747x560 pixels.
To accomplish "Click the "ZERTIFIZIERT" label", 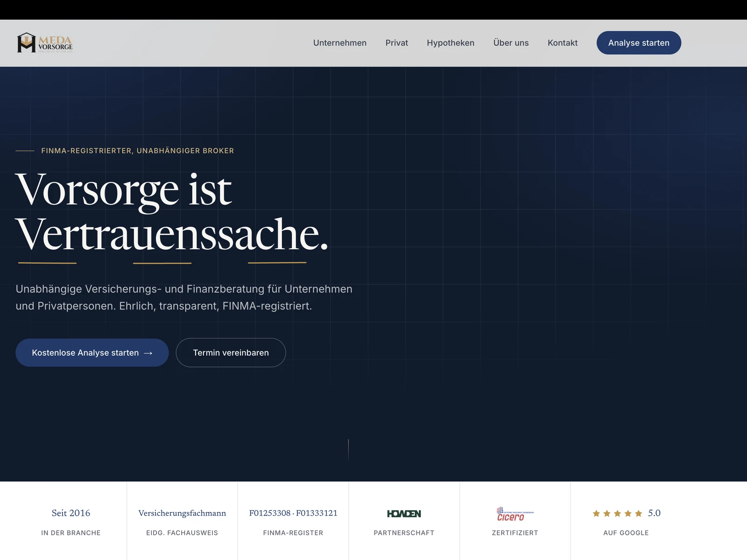I will click(x=515, y=533).
